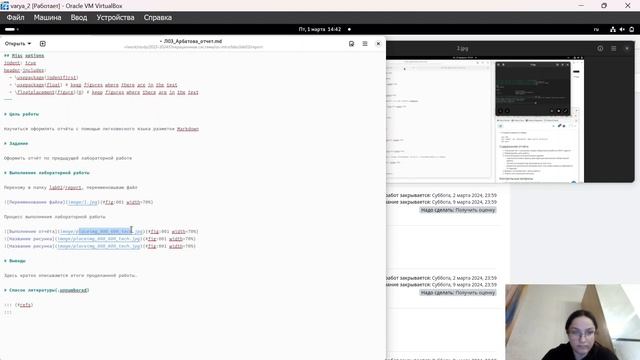Screen dimensions: 640x360
Task: Click first Суббота, 2 марта 2024, 23:59 date
Action: pyautogui.click(x=464, y=196)
